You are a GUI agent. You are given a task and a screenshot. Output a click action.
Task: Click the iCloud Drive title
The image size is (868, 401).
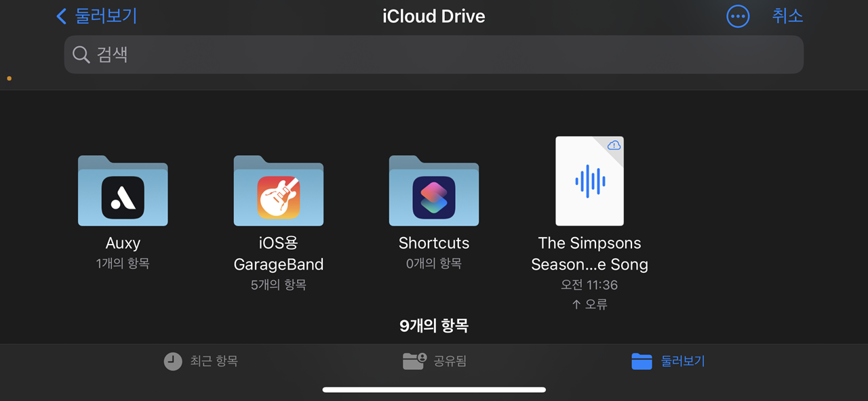tap(434, 16)
